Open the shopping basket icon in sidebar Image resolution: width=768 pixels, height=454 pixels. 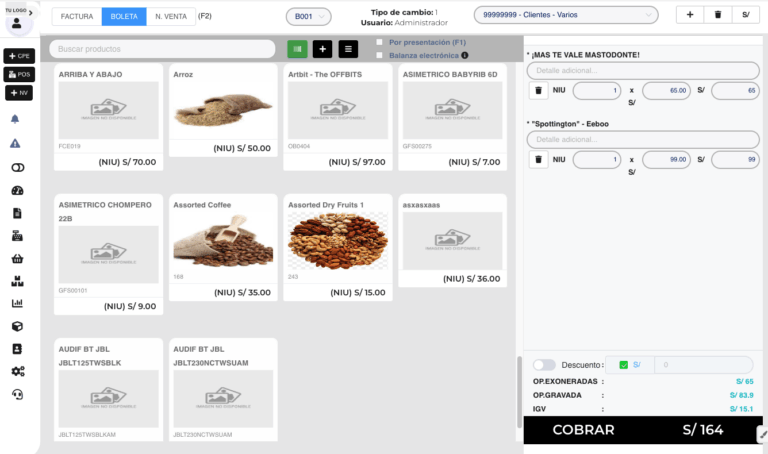click(x=16, y=258)
